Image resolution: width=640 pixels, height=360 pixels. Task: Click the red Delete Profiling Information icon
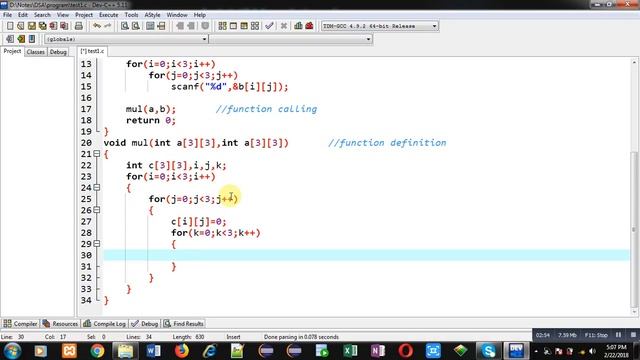309,26
